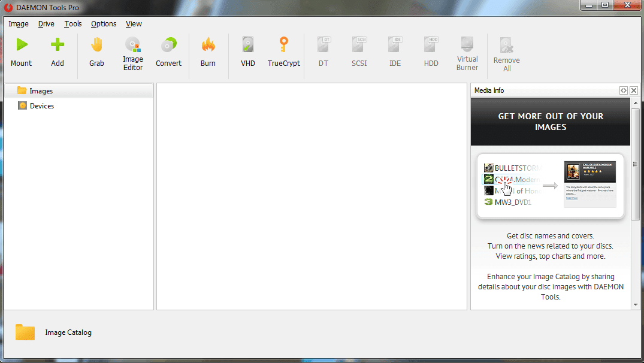Click the BULLETSTORM entry in preview
644x363 pixels.
513,168
